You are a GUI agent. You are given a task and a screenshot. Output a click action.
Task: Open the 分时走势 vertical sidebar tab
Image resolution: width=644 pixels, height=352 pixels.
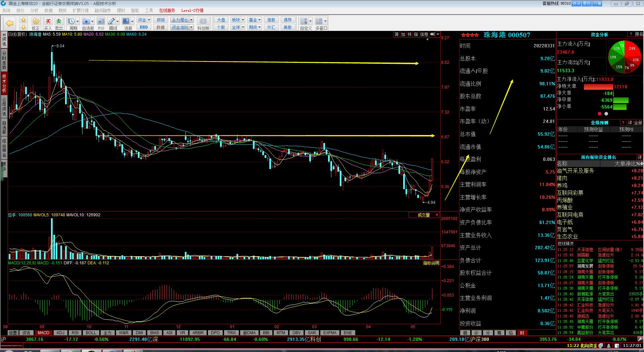pos(4,60)
